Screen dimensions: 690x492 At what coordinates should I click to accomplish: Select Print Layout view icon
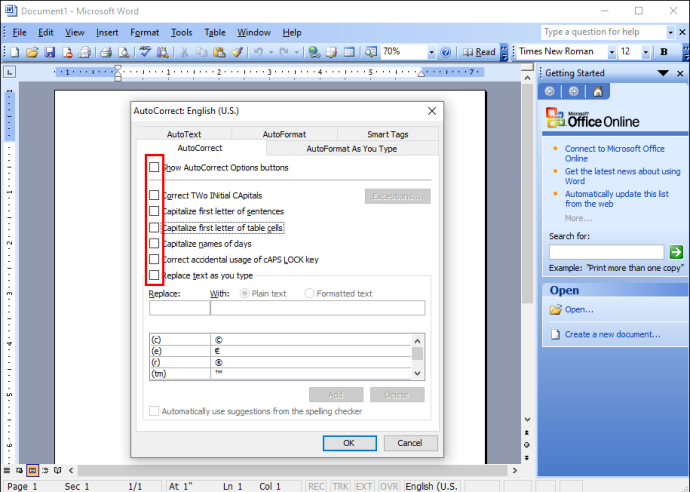coord(32,470)
